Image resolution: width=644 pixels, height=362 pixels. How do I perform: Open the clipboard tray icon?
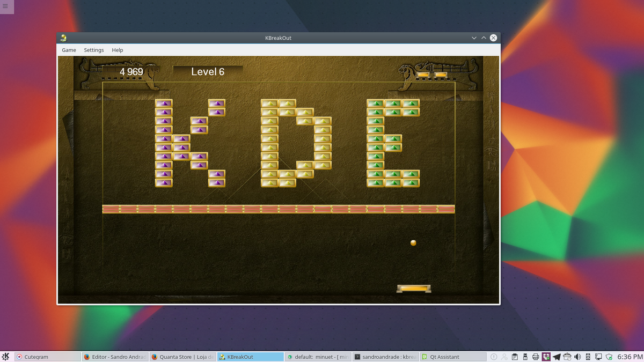coord(515,357)
